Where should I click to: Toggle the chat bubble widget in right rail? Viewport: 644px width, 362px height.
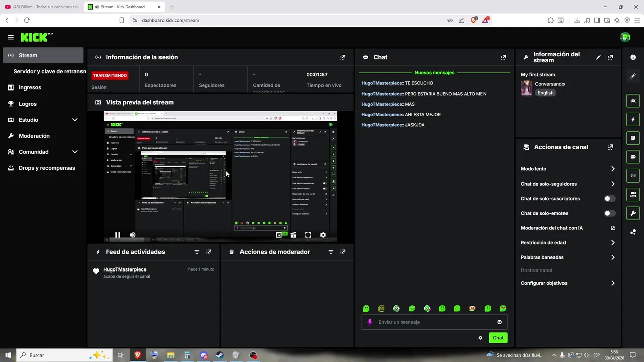pyautogui.click(x=633, y=157)
